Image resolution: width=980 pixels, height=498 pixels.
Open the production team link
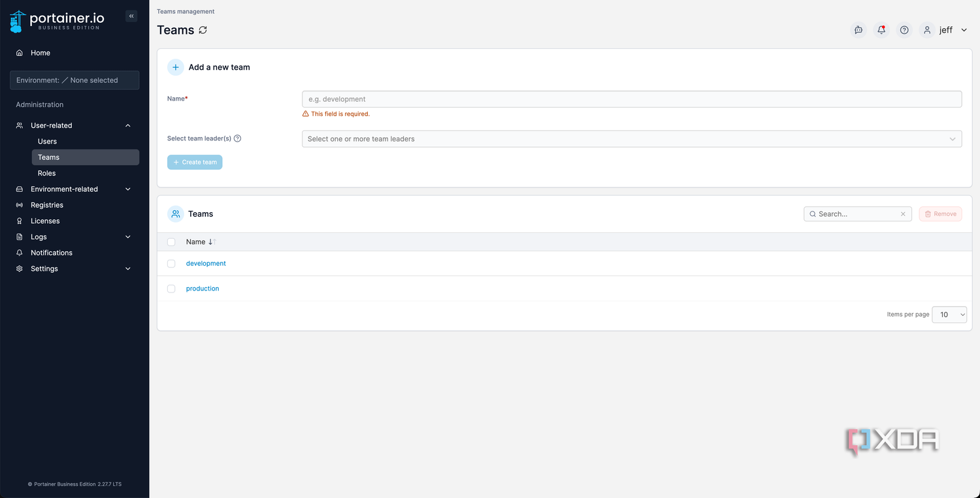click(x=203, y=288)
